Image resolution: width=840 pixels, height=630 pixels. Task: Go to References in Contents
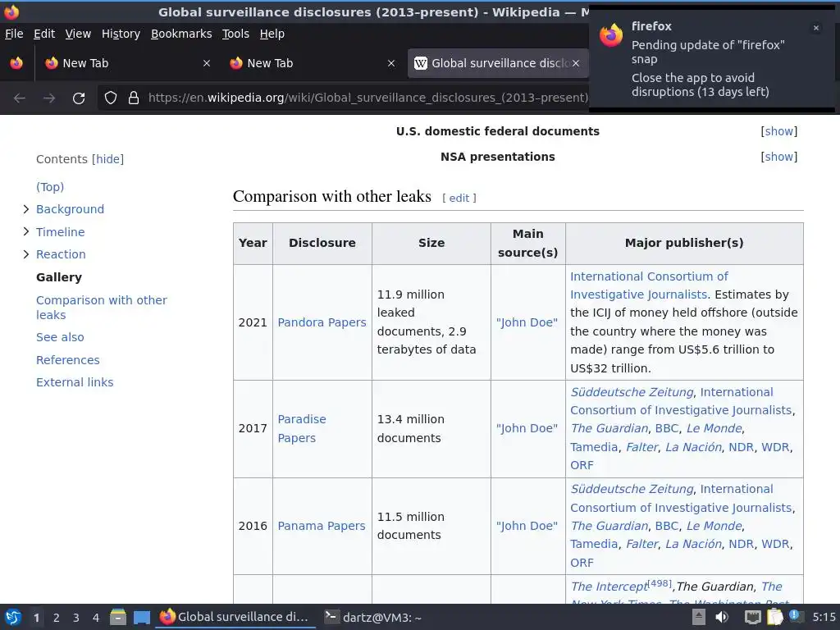pos(68,360)
